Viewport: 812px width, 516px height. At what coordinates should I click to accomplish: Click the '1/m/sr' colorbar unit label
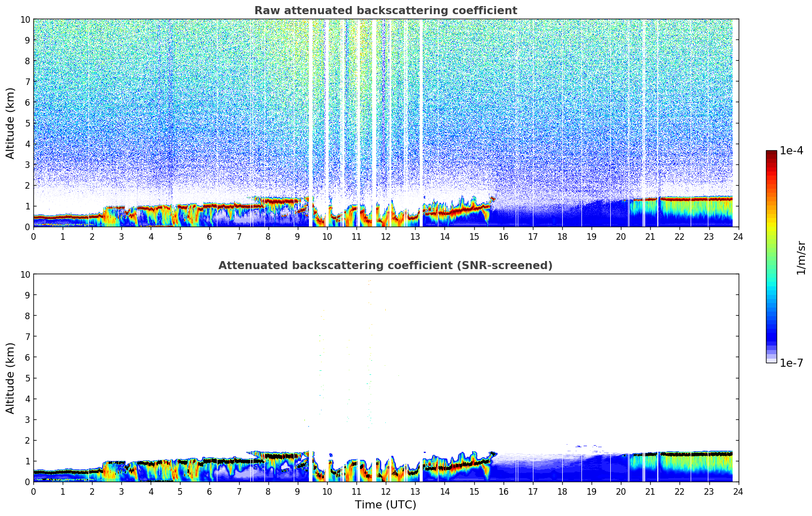[800, 257]
